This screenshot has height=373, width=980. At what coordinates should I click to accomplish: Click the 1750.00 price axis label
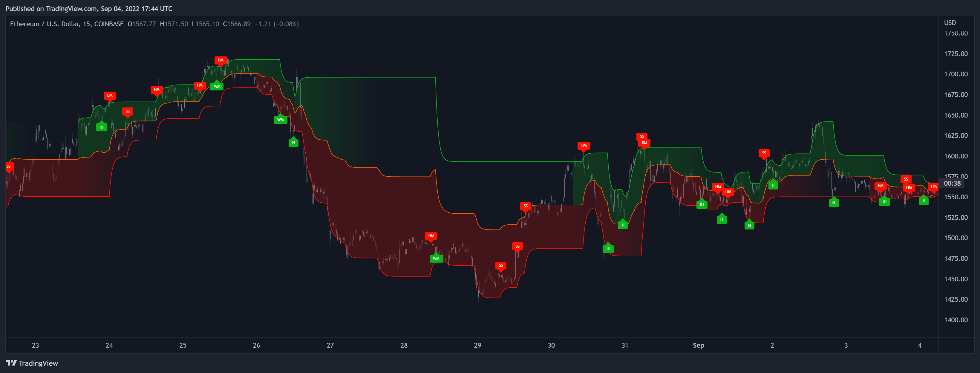956,33
